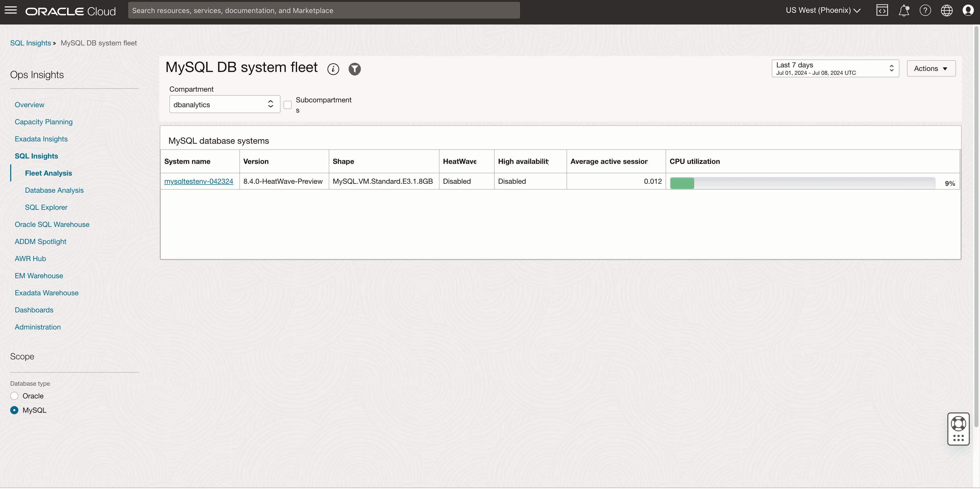Open the fleet info tooltip icon
This screenshot has width=980, height=489.
point(333,69)
